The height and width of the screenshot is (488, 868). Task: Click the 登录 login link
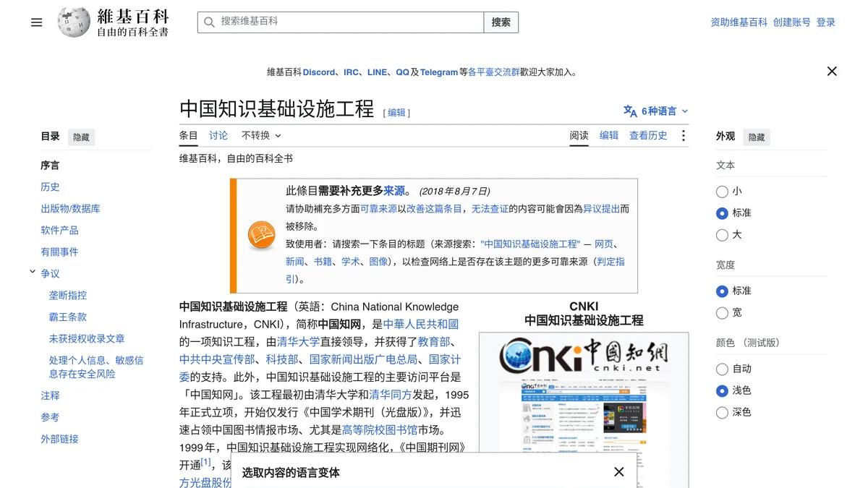coord(826,22)
